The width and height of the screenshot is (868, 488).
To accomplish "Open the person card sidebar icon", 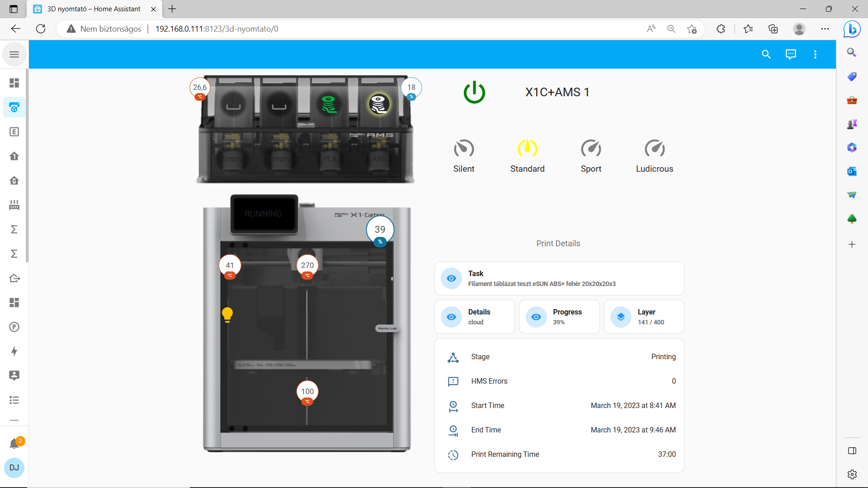I will [14, 375].
